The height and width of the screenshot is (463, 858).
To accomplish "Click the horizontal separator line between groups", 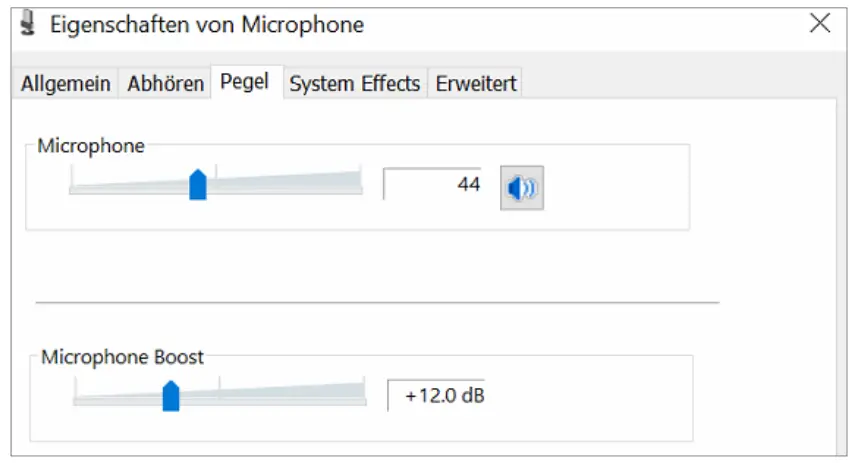I will [x=377, y=302].
